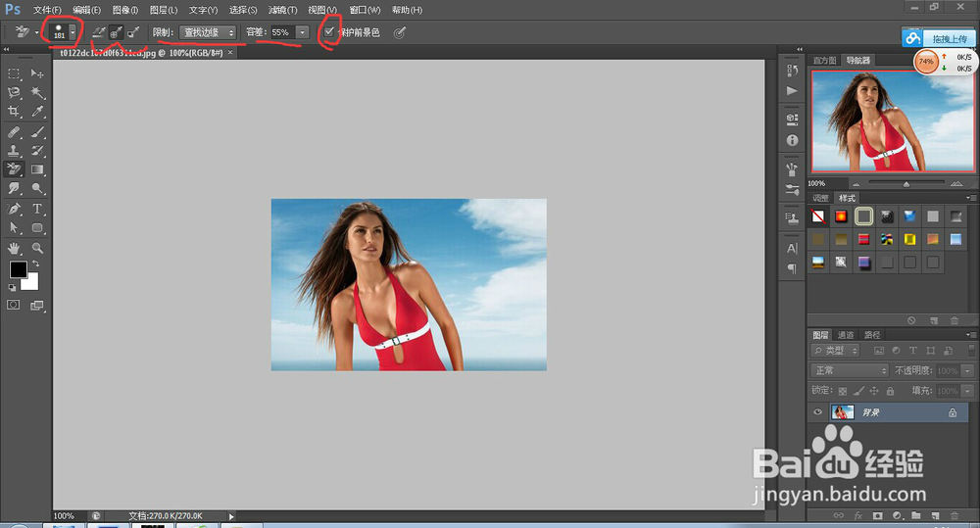
Task: Select the Smudge/Blur tool
Action: coord(14,188)
